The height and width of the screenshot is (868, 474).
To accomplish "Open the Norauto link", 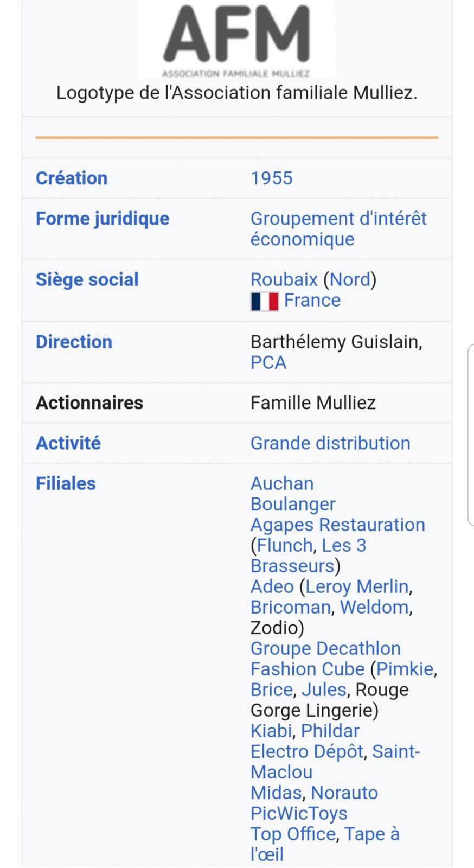I will coord(344,793).
